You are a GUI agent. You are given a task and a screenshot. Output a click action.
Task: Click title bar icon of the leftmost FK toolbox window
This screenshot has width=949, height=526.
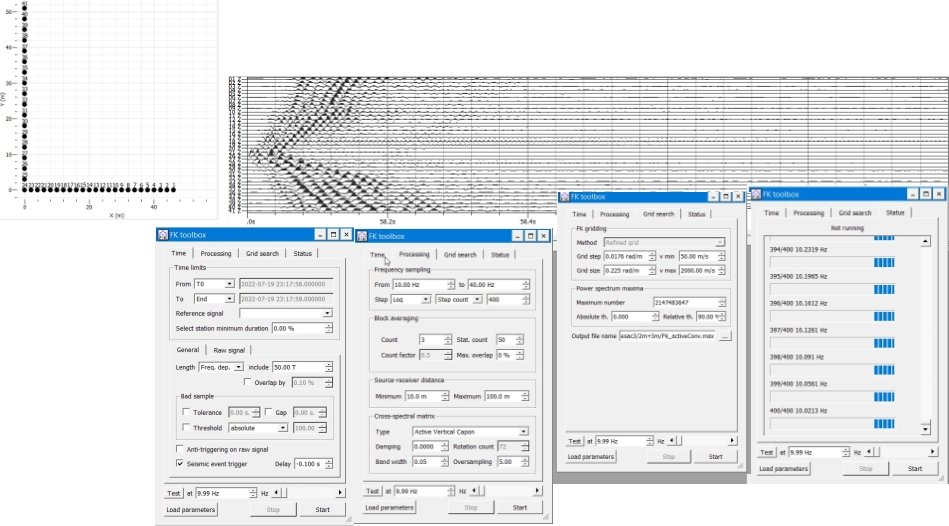coord(162,235)
